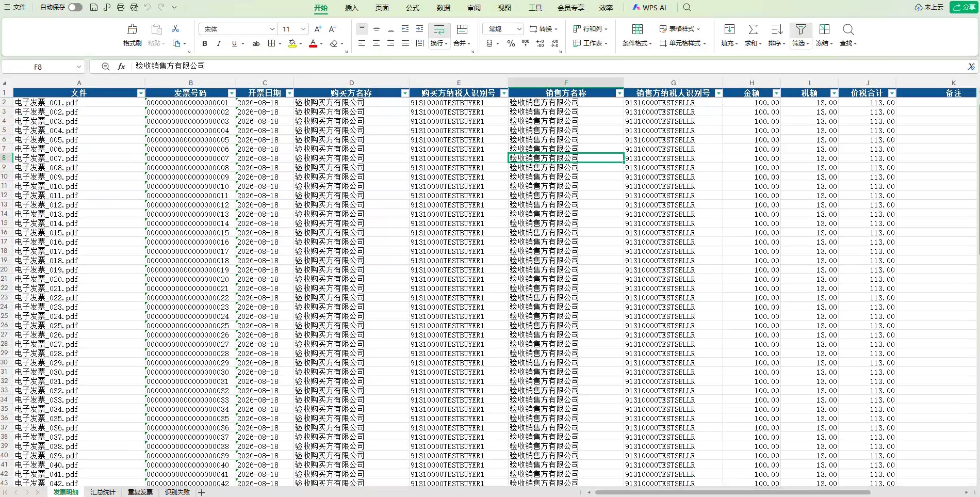Select the 格式刷 format painter
The height and width of the screenshot is (497, 980).
coord(133,35)
